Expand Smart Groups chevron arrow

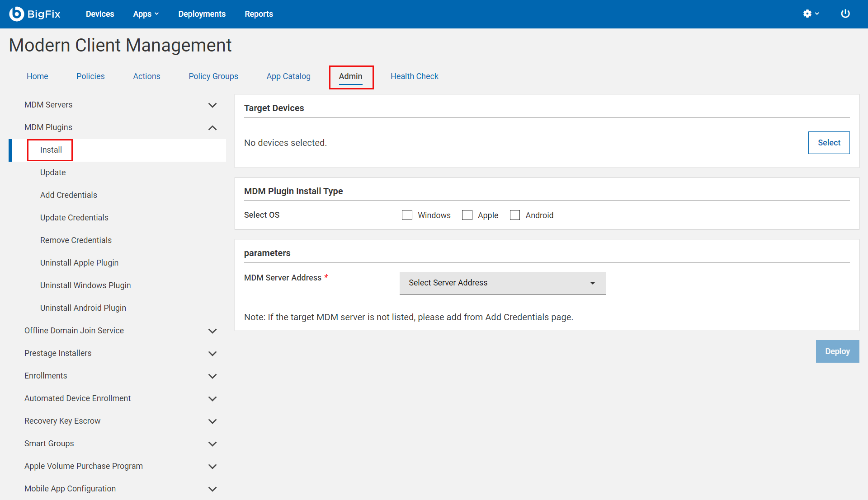212,444
